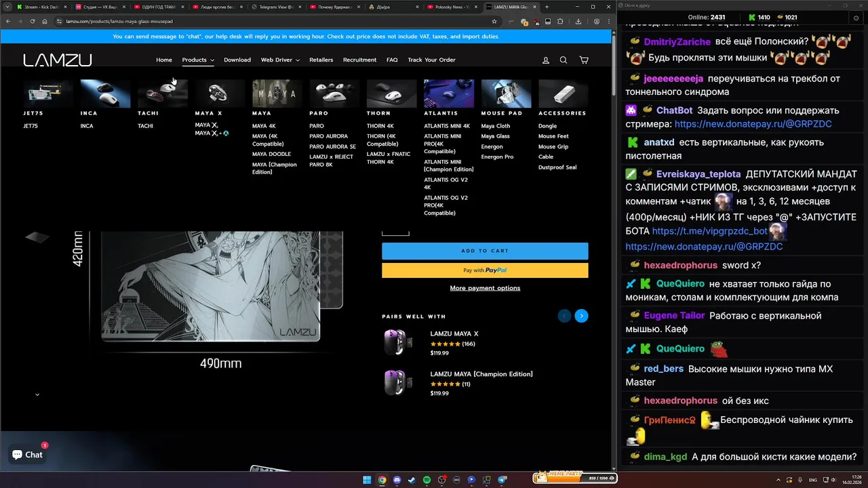Image resolution: width=868 pixels, height=488 pixels.
Task: Open the Dustproof Seal accessory link
Action: point(557,167)
